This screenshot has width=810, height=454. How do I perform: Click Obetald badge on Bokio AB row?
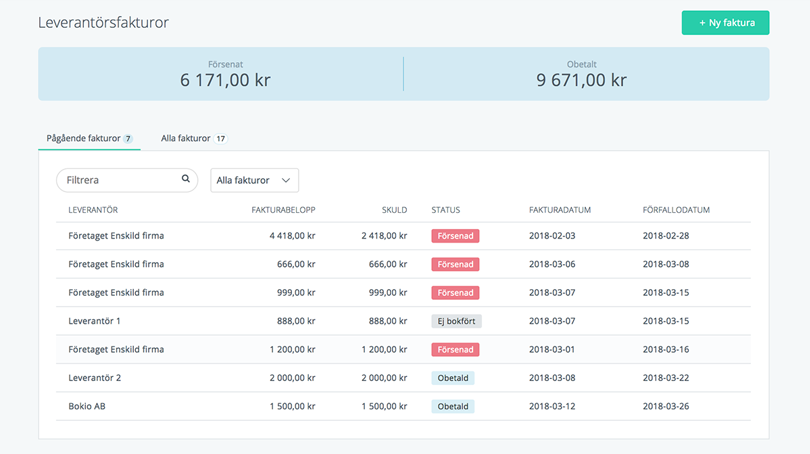point(453,407)
